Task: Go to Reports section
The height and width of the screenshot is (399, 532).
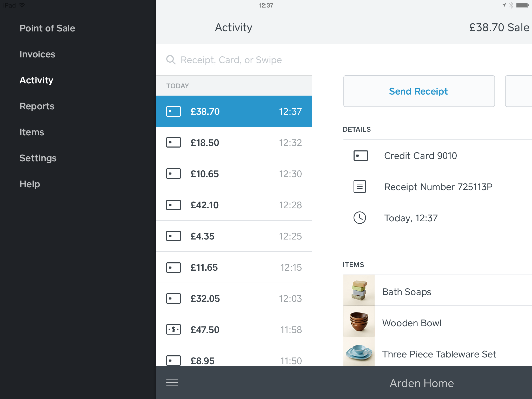Action: point(37,106)
